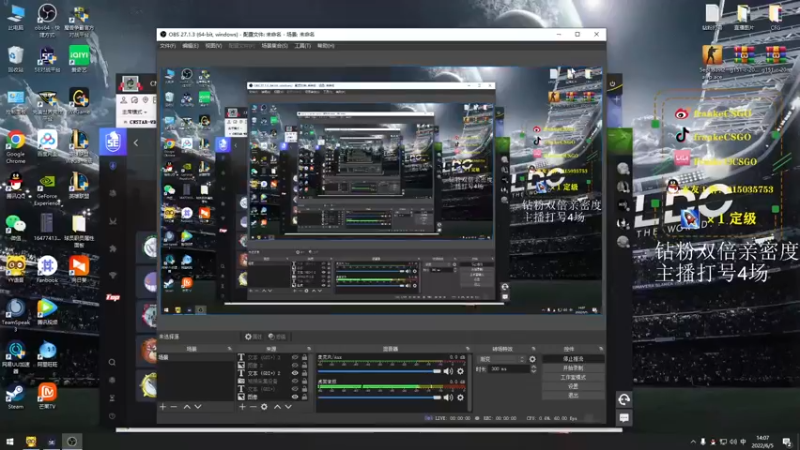Click 桌面音频 volume slider
800x450 pixels.
point(379,397)
